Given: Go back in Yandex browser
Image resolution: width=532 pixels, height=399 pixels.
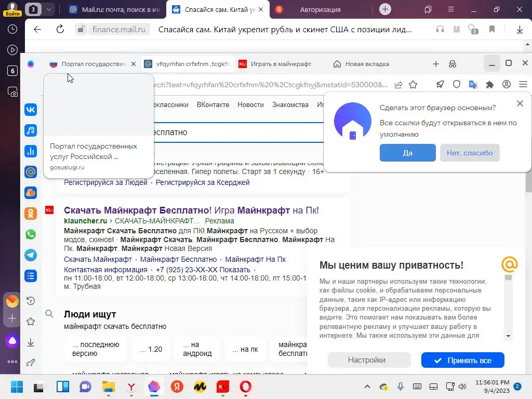Looking at the screenshot, I should (37, 30).
